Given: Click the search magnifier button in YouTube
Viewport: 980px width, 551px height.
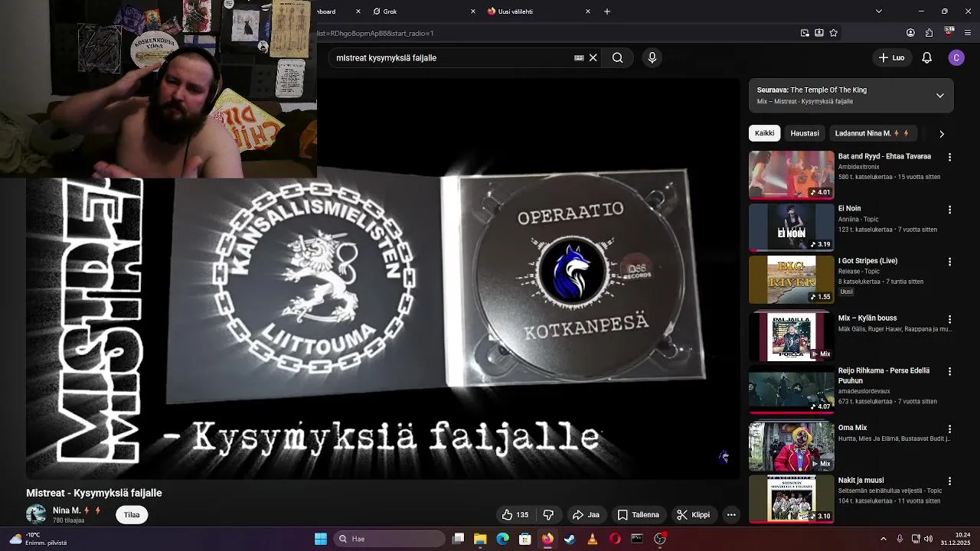Looking at the screenshot, I should (x=617, y=57).
